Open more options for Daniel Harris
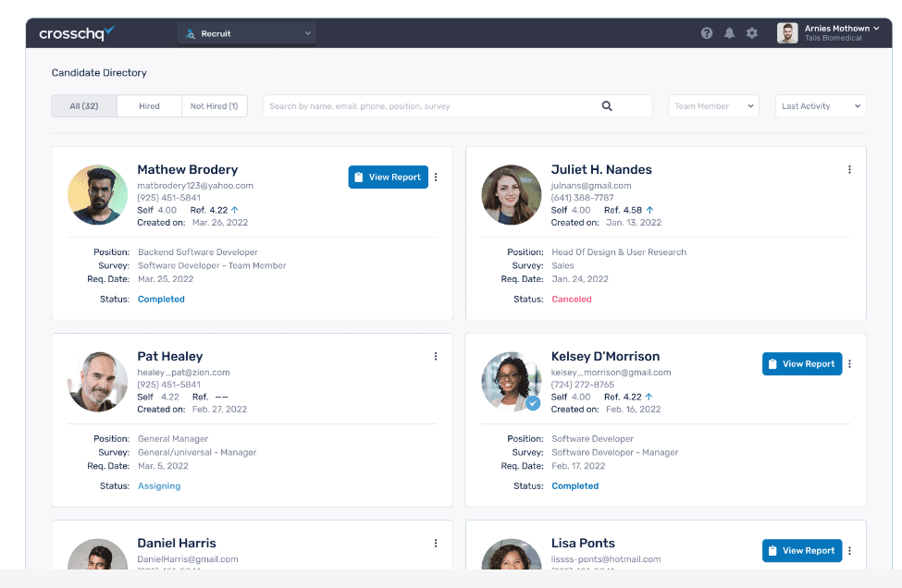Viewport: 902px width, 588px height. click(x=436, y=544)
